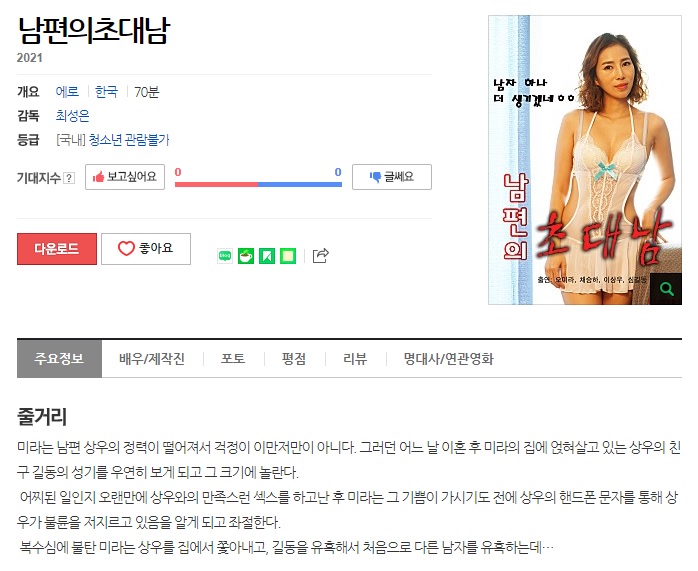Open the 기대지수 help question mark
698x571 pixels.
(x=69, y=178)
